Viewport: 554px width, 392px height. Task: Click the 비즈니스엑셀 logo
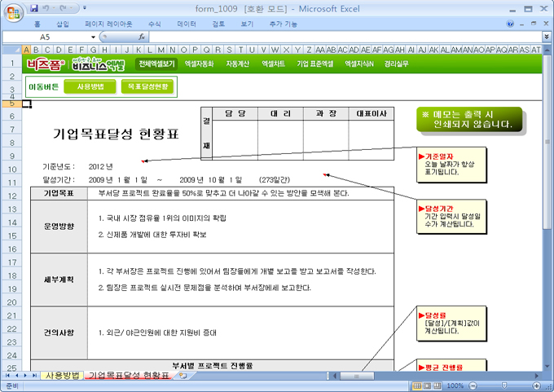coord(99,64)
